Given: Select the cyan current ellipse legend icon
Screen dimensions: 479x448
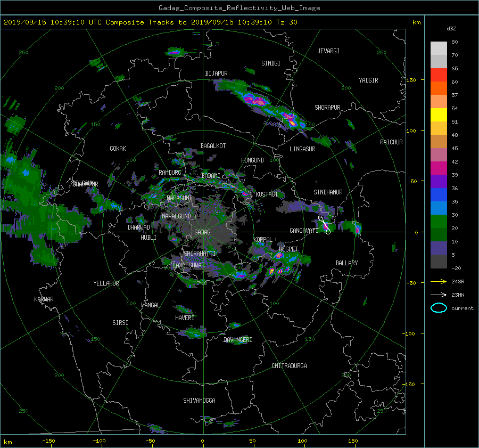Looking at the screenshot, I should [x=439, y=308].
